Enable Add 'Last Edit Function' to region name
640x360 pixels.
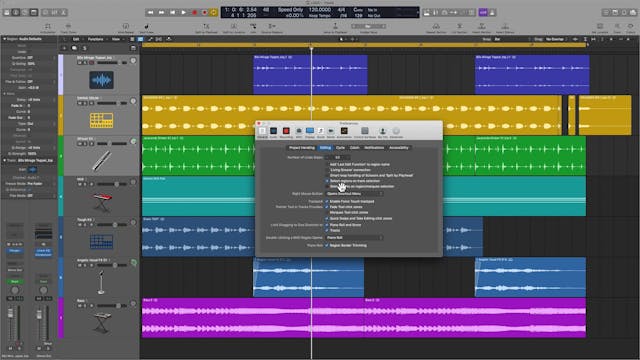327,164
